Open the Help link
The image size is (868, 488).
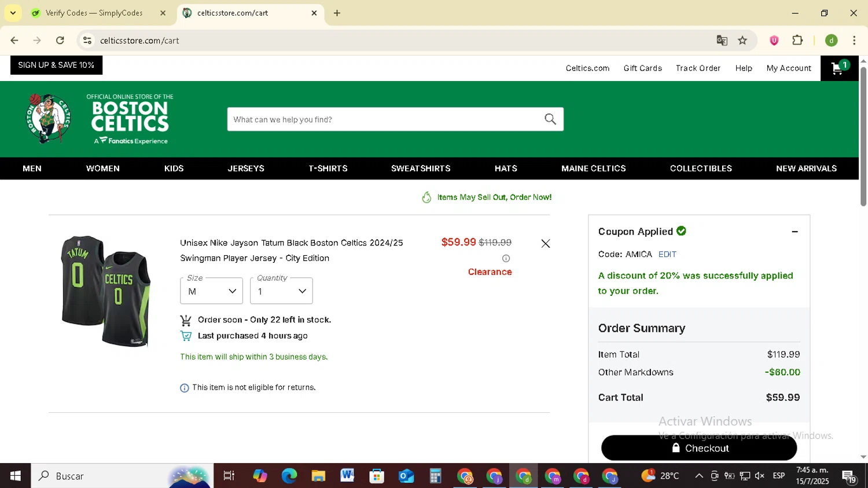click(x=744, y=68)
